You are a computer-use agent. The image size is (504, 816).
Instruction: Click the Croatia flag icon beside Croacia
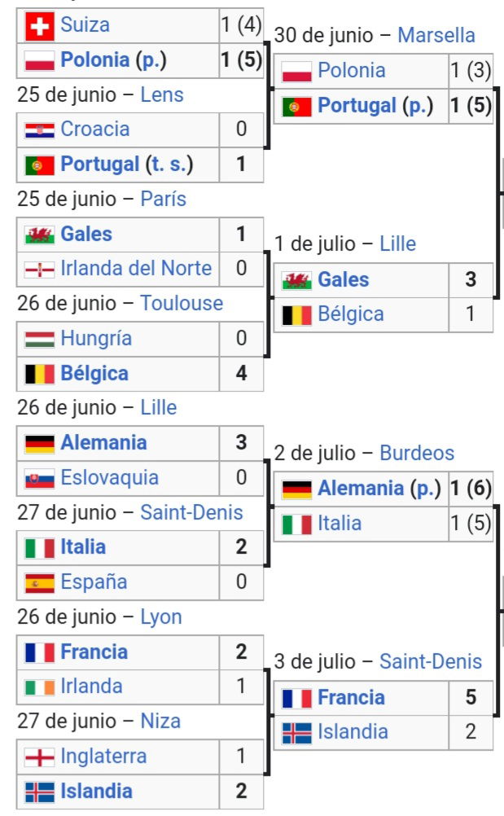[40, 129]
